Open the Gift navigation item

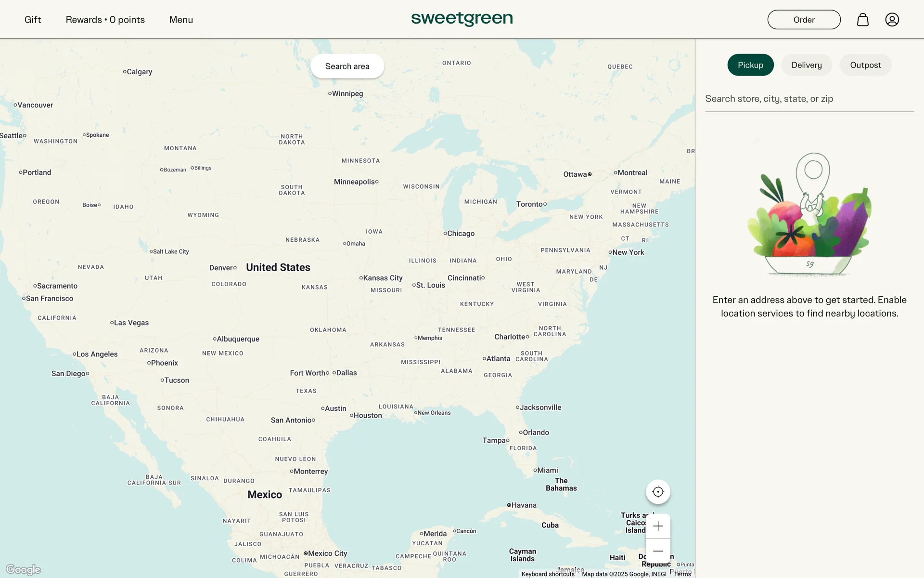pyautogui.click(x=33, y=20)
